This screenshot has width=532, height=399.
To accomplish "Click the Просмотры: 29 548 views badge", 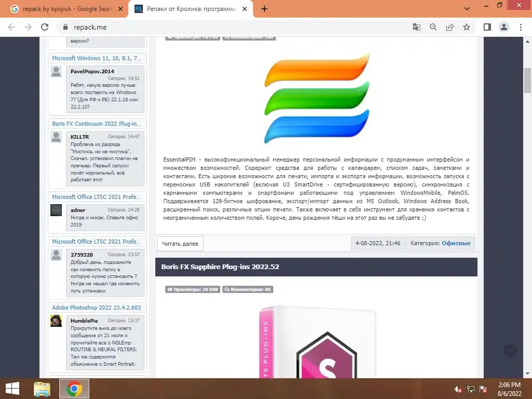I will click(193, 289).
